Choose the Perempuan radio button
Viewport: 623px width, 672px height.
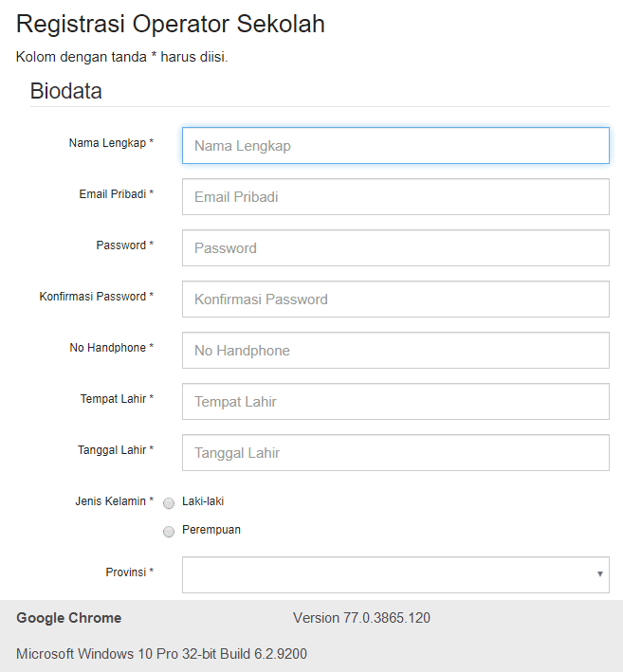point(169,532)
